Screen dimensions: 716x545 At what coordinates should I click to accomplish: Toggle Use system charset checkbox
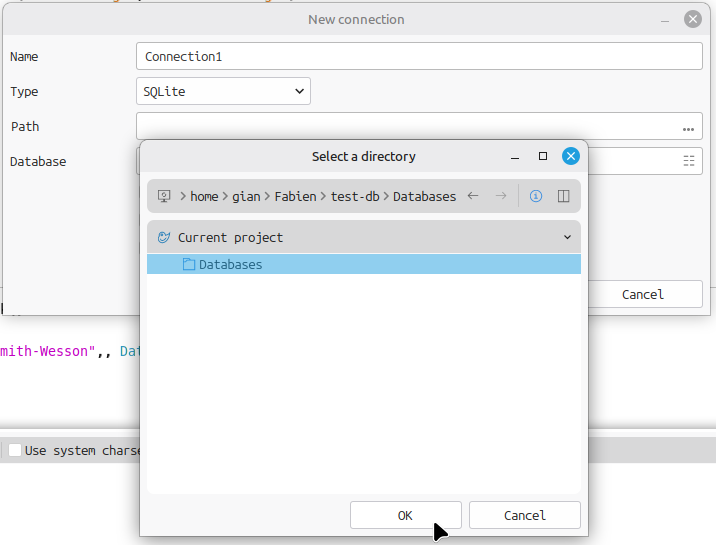[15, 451]
